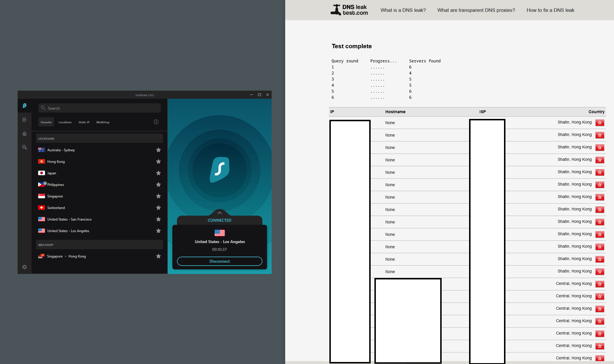This screenshot has height=364, width=614.
Task: Click the Disconnect button
Action: click(220, 261)
